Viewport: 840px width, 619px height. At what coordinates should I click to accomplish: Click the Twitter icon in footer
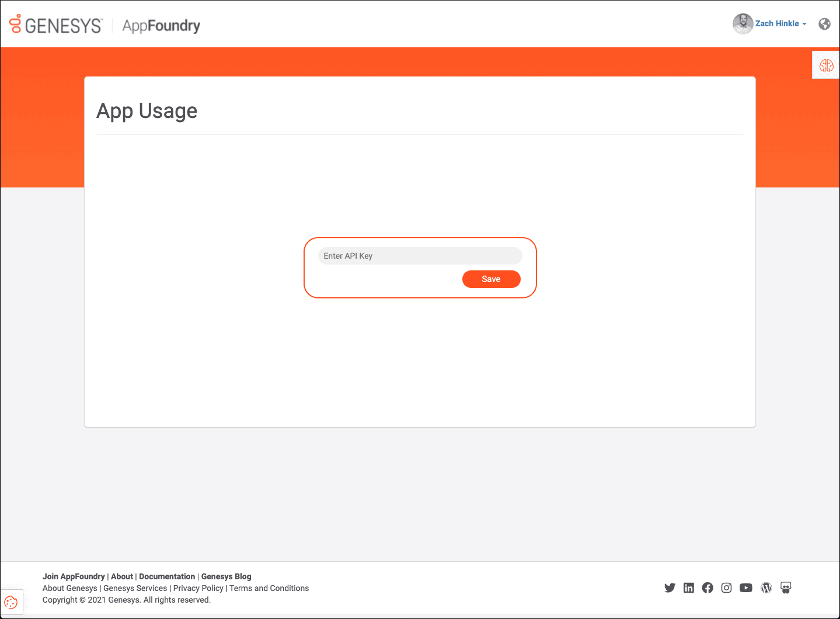pos(670,588)
